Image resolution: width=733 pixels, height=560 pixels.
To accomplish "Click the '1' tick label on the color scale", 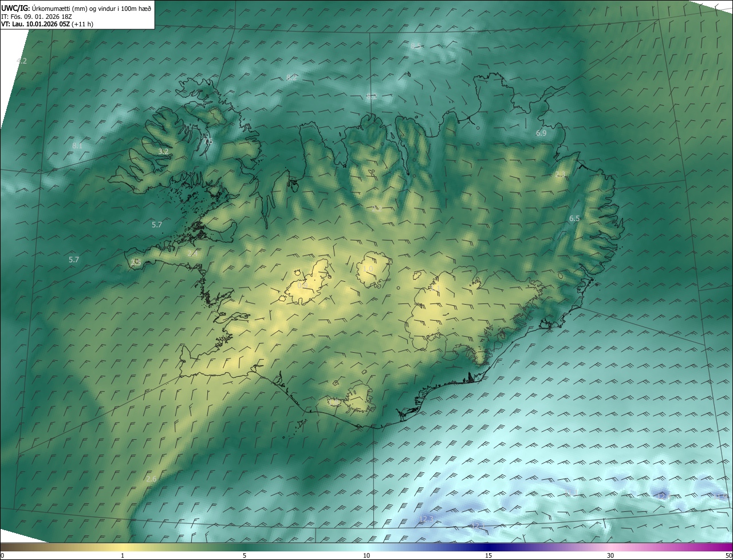I will point(123,555).
